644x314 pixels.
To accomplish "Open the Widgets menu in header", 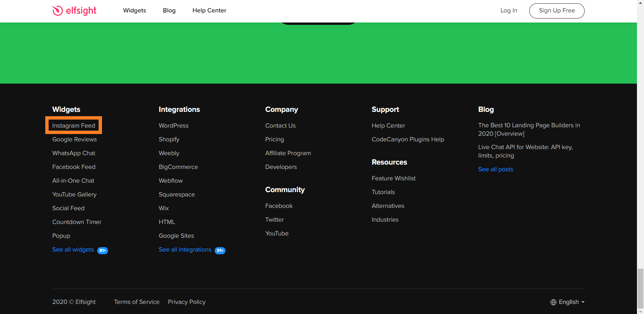I will [134, 10].
